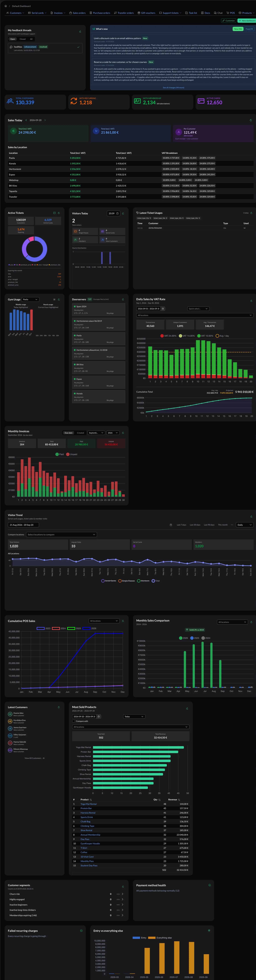
Task: Refresh the Sales Today panel
Action: 251,120
